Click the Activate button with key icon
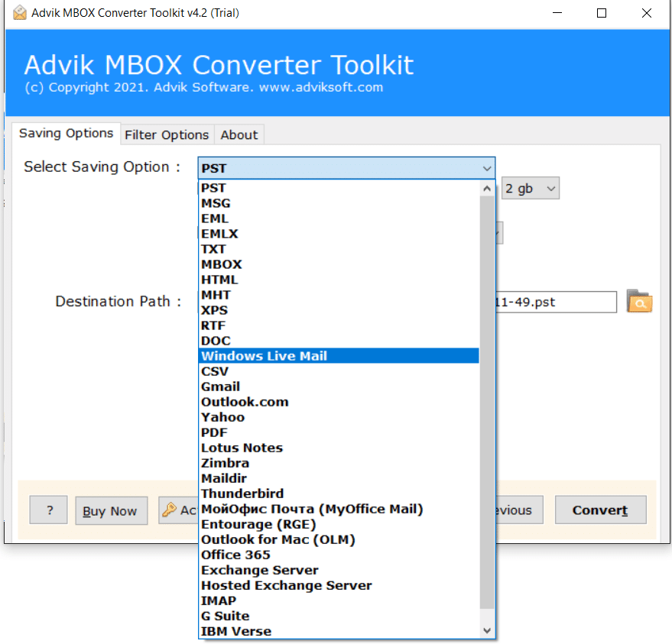 179,510
